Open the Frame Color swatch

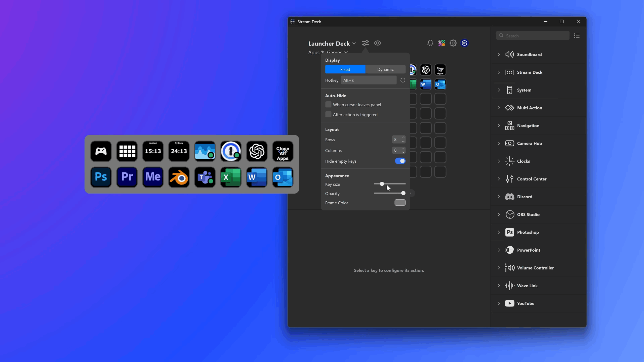[400, 203]
